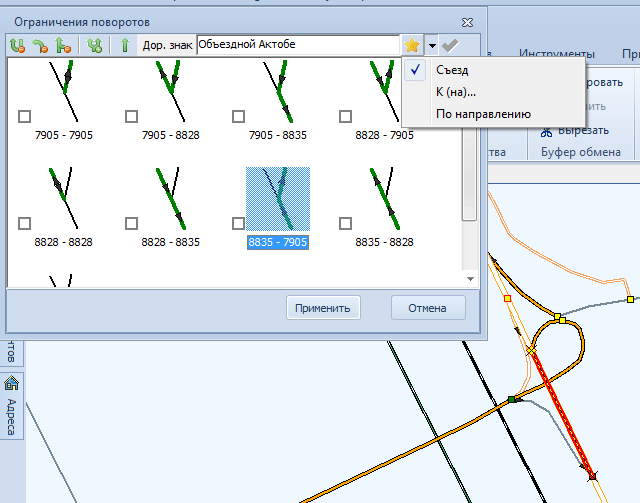Check the 7905 - 7905 turn checkbox

pyautogui.click(x=24, y=116)
